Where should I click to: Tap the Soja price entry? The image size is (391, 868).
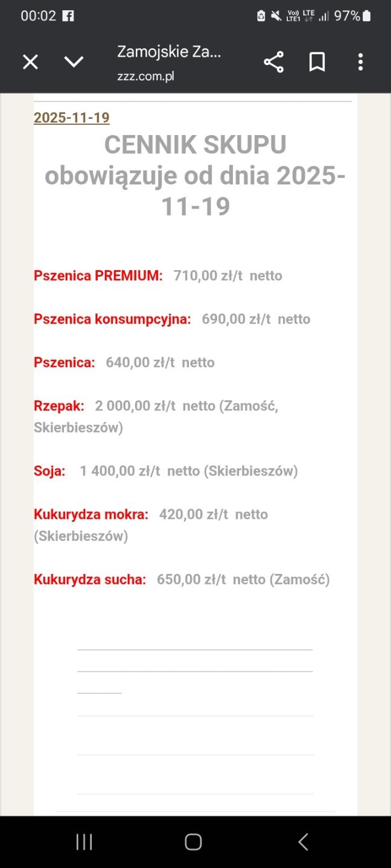coord(49,471)
